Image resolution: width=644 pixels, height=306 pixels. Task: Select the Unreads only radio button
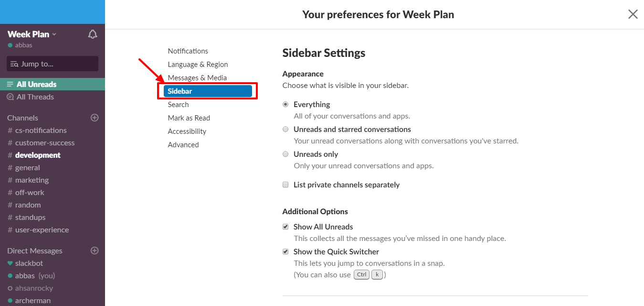(x=285, y=154)
